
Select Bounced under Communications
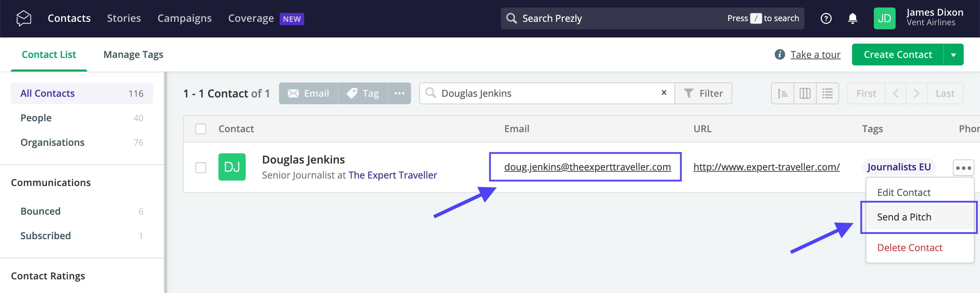(82, 211)
